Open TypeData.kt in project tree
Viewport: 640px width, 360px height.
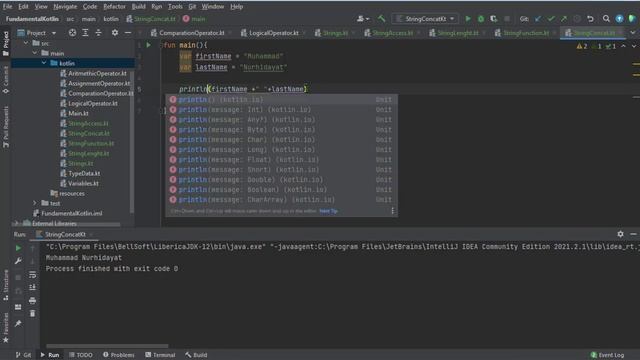pyautogui.click(x=80, y=173)
